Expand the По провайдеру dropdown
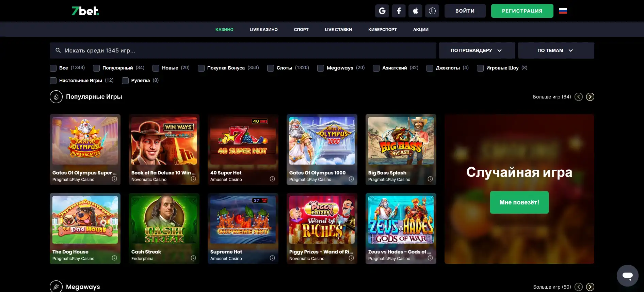This screenshot has width=644, height=292. tap(477, 50)
